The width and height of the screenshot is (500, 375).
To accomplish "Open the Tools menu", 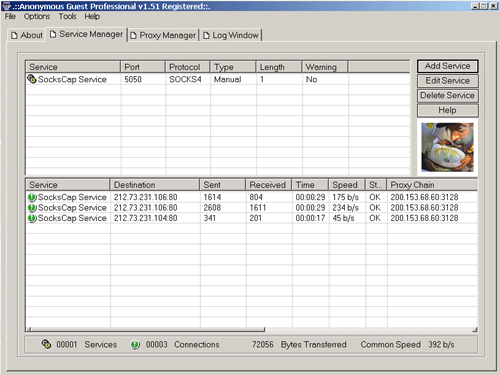I will tap(67, 16).
